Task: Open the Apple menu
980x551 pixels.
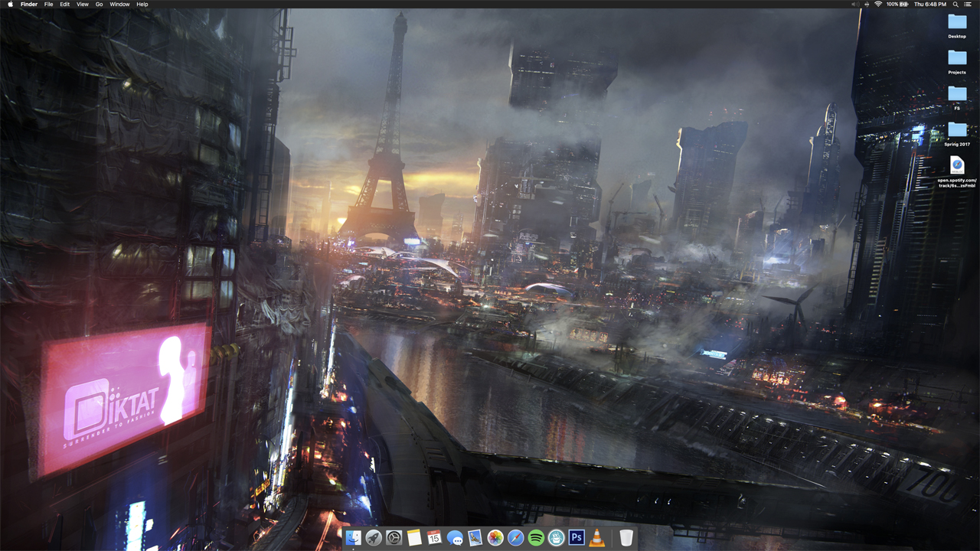Action: (x=10, y=4)
